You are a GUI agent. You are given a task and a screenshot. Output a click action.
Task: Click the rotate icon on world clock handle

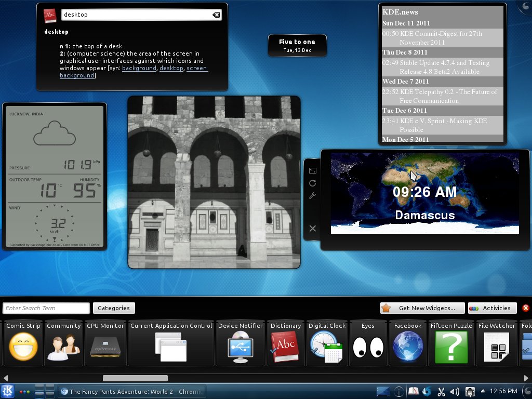pos(312,183)
